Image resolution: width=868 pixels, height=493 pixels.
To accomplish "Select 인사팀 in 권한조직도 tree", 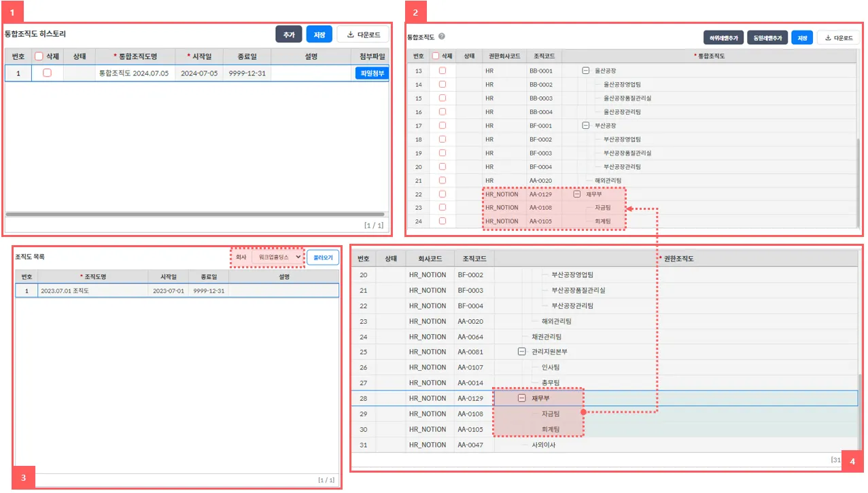I will point(551,367).
